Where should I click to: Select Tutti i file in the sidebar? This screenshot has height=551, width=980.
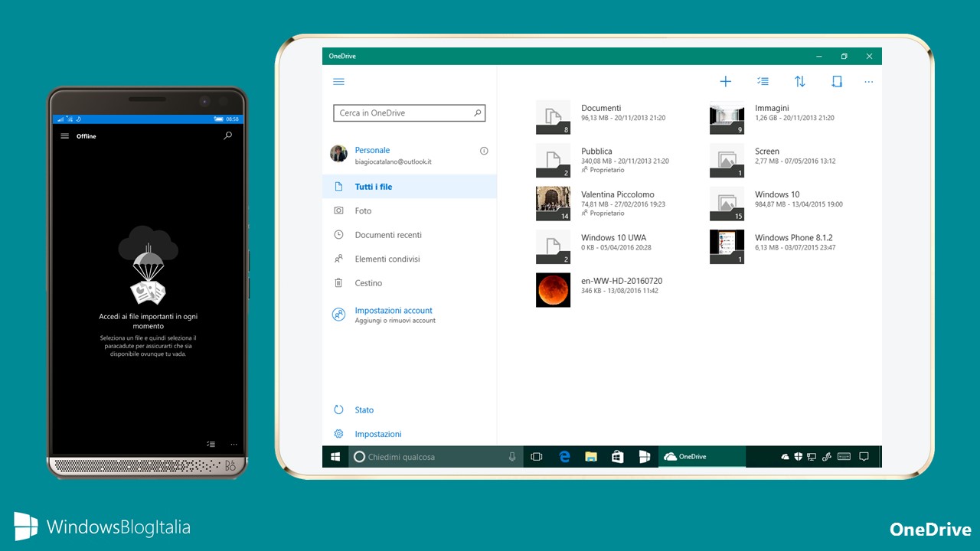coord(410,187)
